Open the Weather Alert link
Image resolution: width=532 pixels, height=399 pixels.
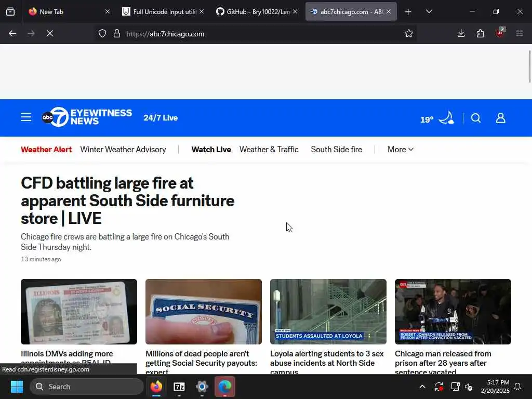click(x=46, y=150)
